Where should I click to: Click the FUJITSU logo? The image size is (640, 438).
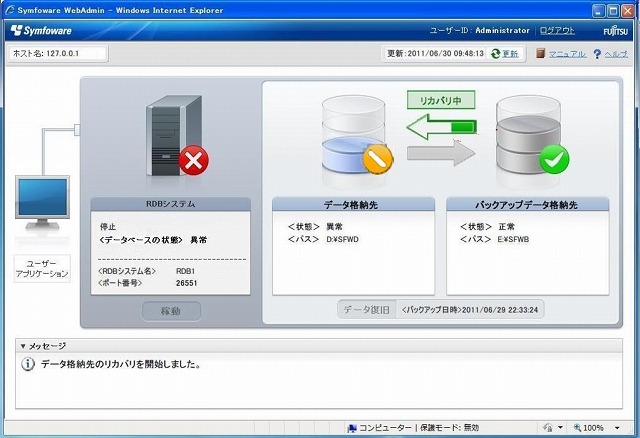[x=616, y=31]
